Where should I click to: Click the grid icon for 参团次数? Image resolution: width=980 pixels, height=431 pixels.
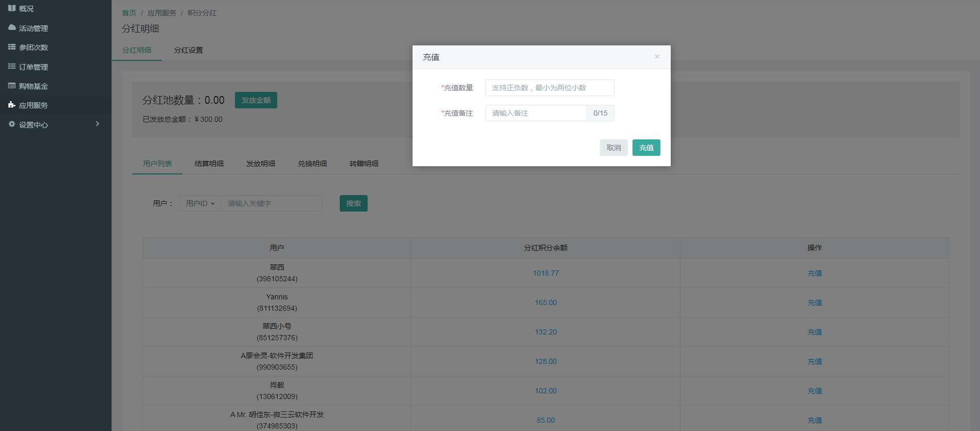pos(12,47)
